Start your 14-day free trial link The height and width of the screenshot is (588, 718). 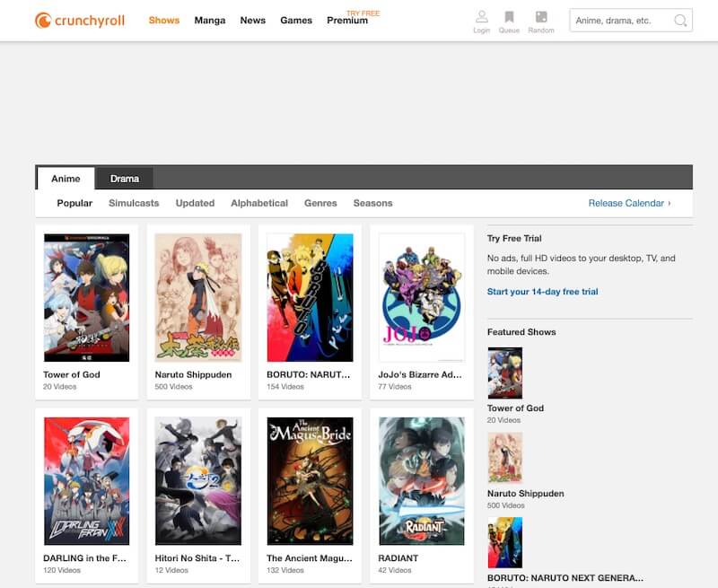click(x=542, y=292)
